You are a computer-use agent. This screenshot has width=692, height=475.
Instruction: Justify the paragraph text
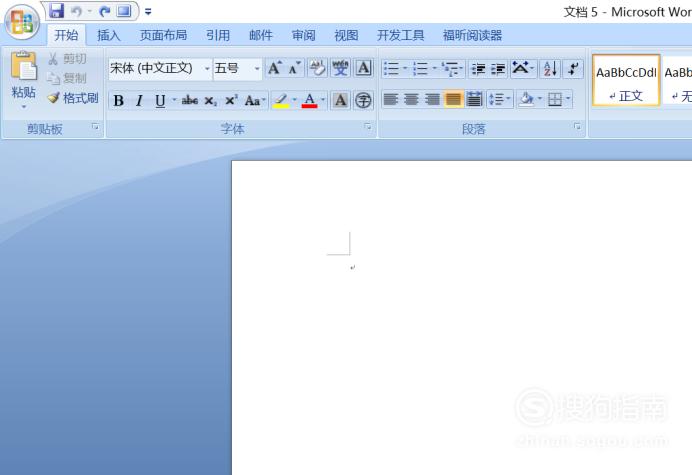[453, 99]
